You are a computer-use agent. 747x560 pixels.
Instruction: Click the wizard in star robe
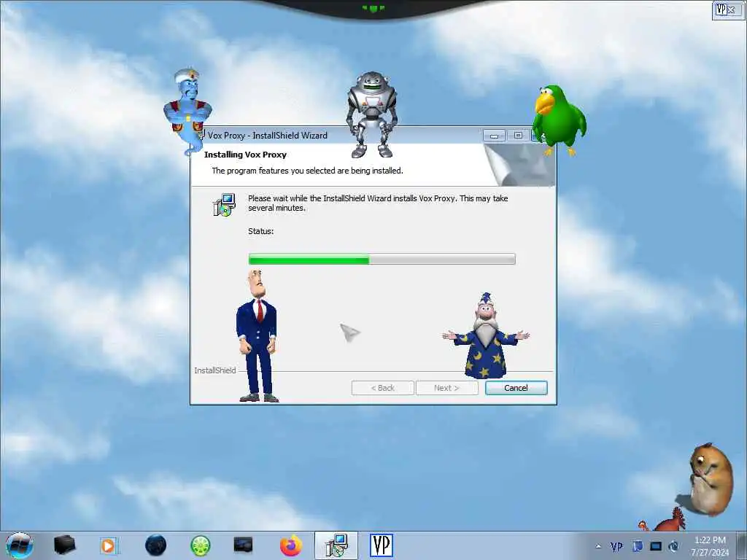(x=486, y=335)
